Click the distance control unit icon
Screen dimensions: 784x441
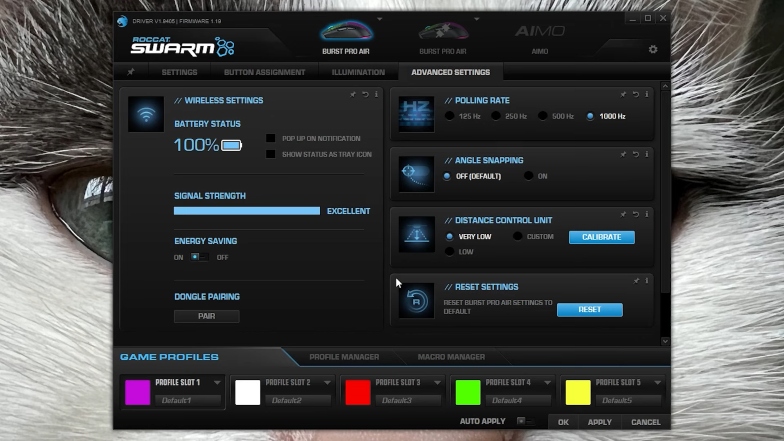[416, 234]
